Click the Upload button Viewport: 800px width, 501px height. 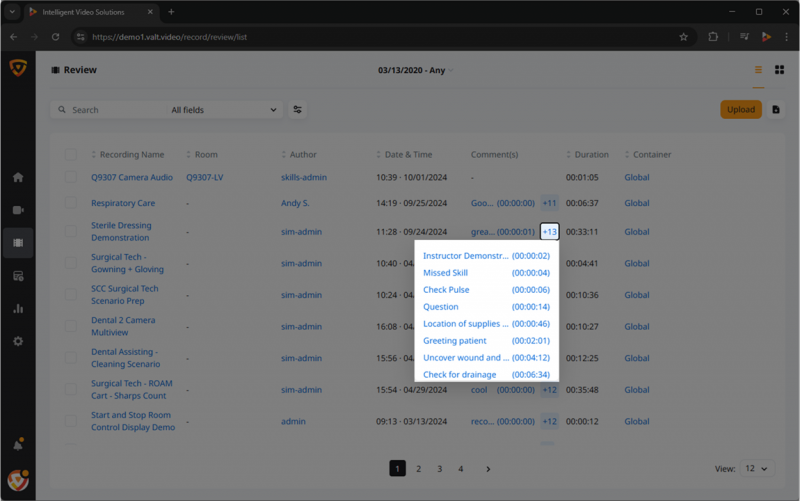[741, 110]
